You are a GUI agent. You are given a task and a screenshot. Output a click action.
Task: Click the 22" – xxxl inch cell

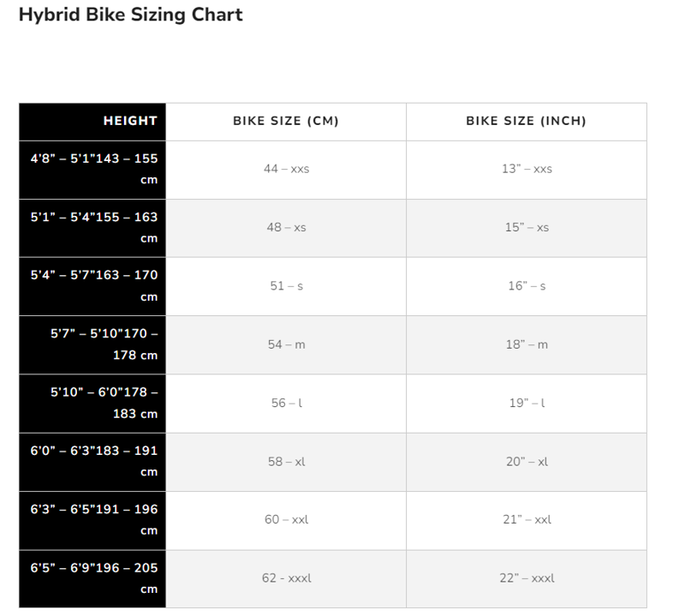[x=527, y=578]
